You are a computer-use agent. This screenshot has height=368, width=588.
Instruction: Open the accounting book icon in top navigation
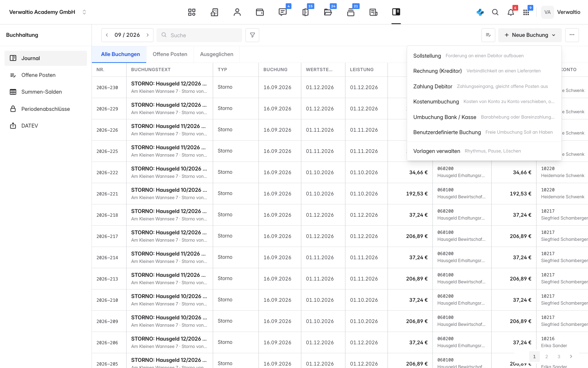coord(396,12)
